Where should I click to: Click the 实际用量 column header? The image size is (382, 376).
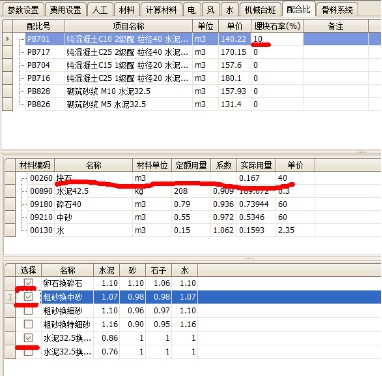256,165
